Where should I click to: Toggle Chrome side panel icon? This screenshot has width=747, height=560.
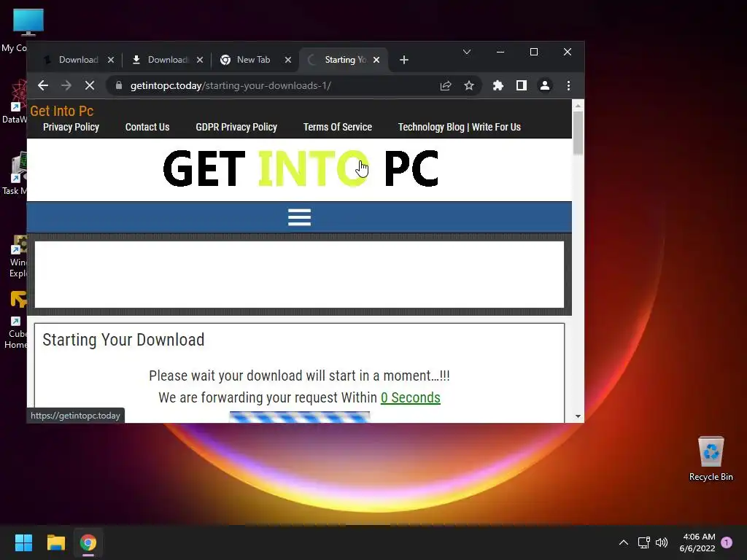point(521,86)
